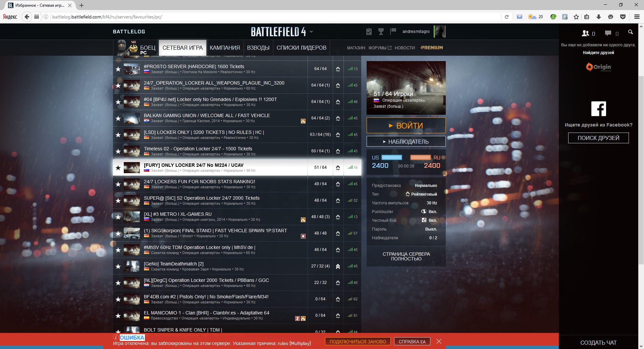Image resolution: width=644 pixels, height=349 pixels.
Task: Toggle favorite star for 24/7_OPERATION_LOCKER ALL_WEAPONS
Action: tap(118, 86)
